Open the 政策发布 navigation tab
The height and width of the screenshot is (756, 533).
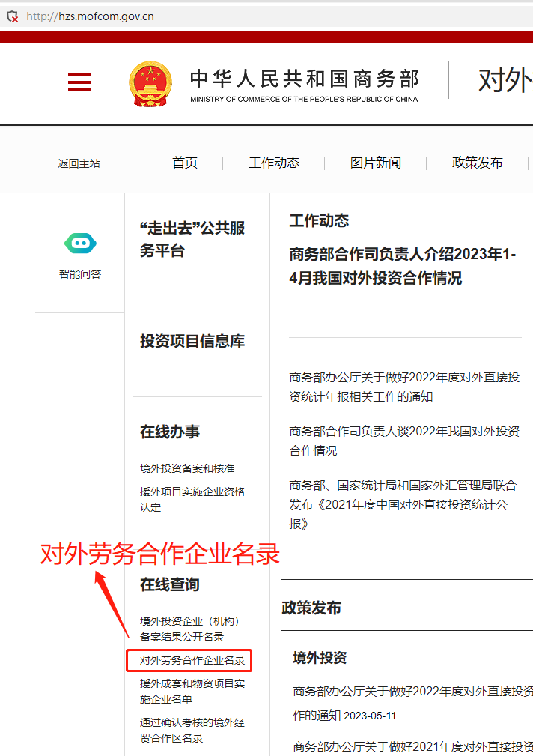(x=477, y=163)
